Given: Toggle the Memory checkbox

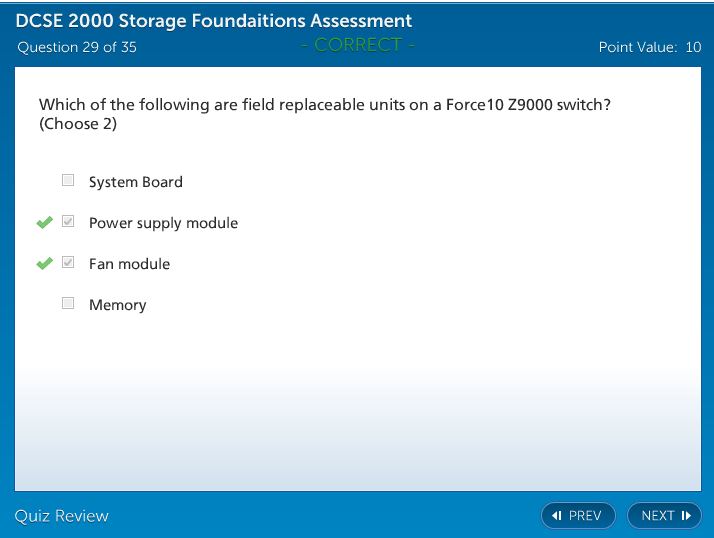Looking at the screenshot, I should pyautogui.click(x=68, y=304).
